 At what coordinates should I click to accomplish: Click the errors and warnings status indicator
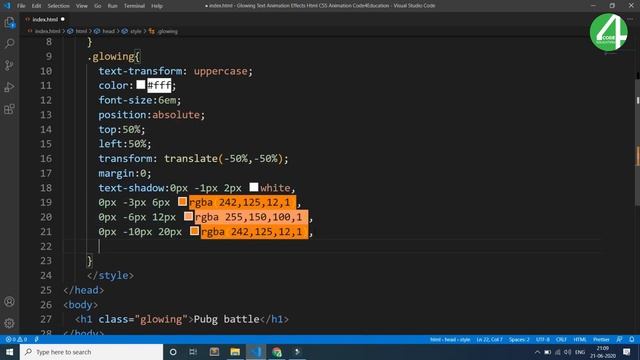(x=16, y=340)
